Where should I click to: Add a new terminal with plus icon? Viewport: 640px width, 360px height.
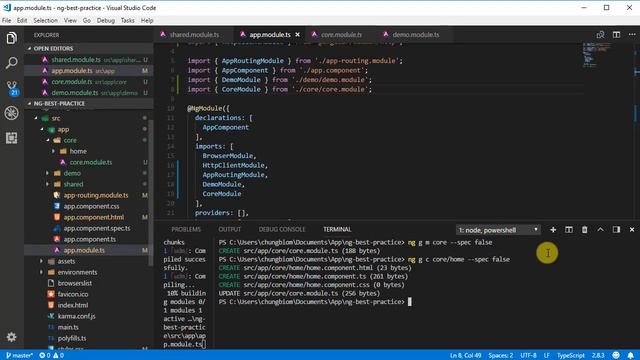click(x=553, y=230)
